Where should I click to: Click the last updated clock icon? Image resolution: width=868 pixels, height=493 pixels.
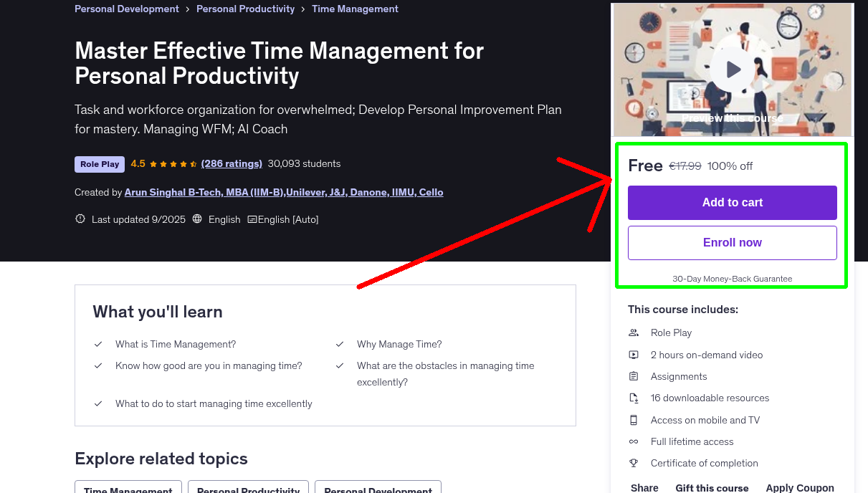click(80, 219)
